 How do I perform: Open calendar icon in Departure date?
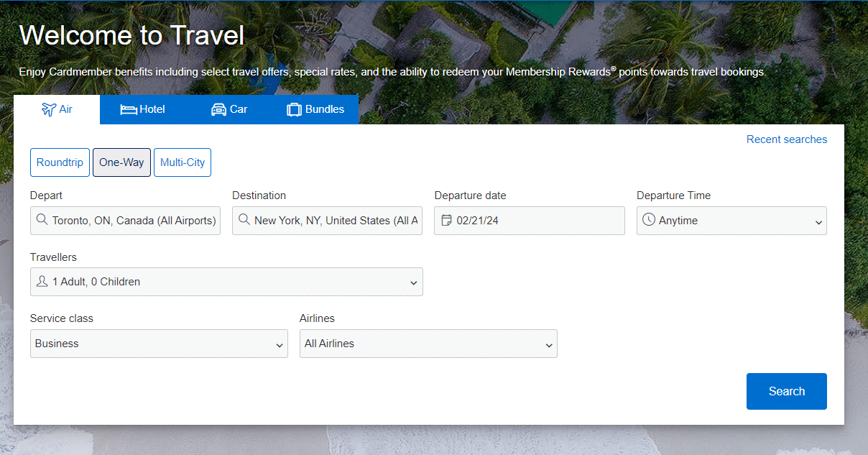pos(446,220)
